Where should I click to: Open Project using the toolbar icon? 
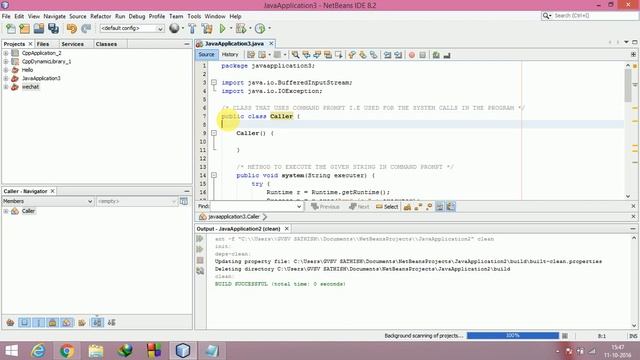(39, 28)
